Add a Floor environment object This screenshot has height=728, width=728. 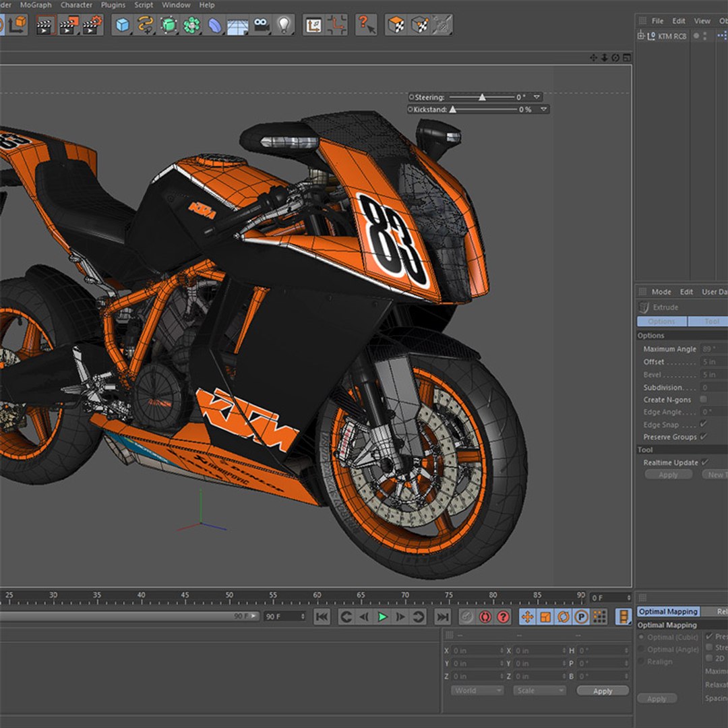237,26
